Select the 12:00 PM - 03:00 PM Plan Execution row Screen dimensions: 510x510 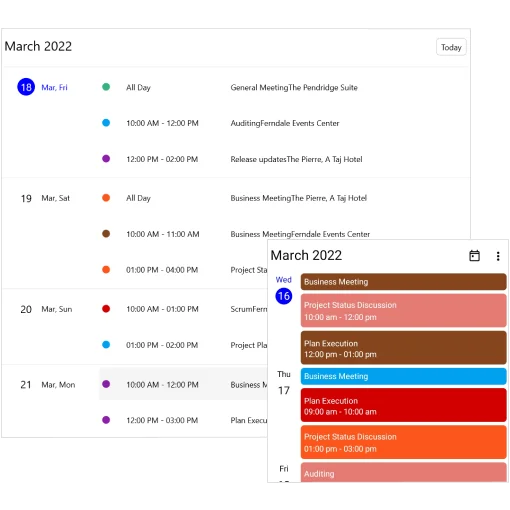[183, 420]
